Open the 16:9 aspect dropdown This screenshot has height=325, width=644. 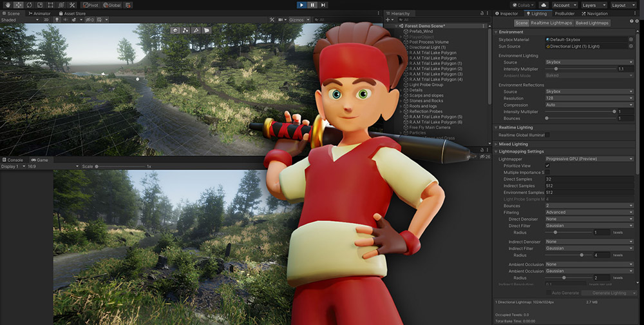tap(53, 166)
